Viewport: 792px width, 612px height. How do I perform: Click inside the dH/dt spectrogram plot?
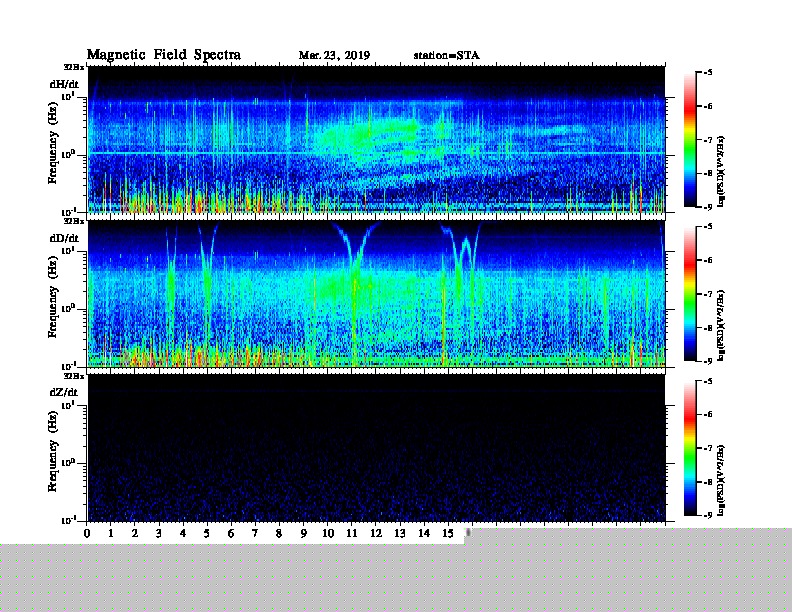[376, 139]
